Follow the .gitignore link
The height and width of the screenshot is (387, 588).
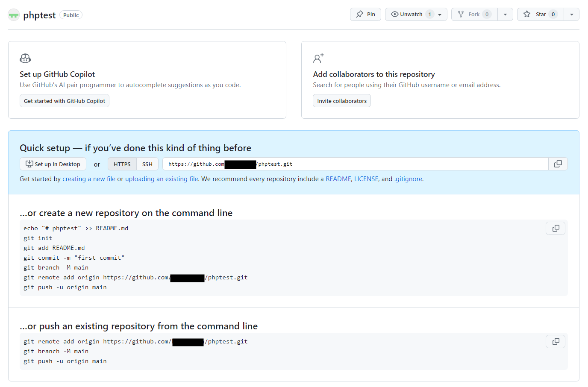tap(408, 179)
